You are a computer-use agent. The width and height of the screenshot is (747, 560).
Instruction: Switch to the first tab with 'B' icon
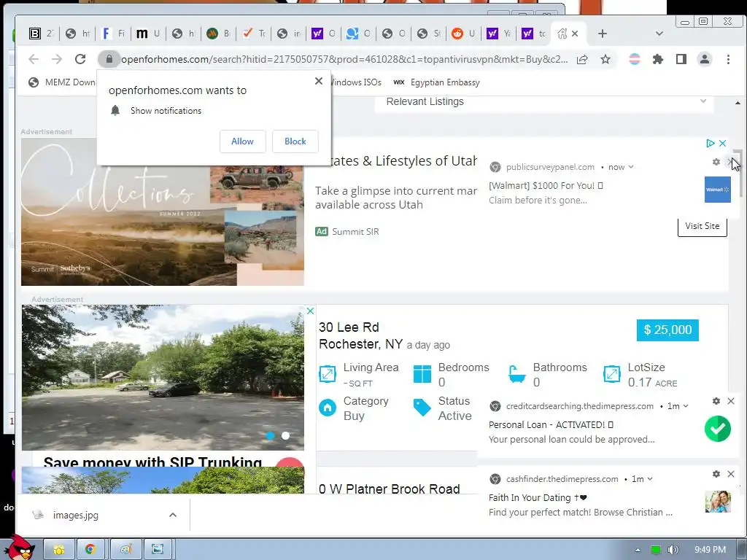41,34
